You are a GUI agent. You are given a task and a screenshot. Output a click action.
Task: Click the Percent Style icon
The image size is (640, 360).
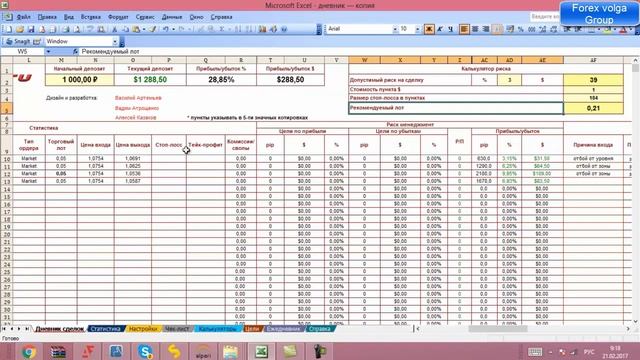[x=521, y=29]
